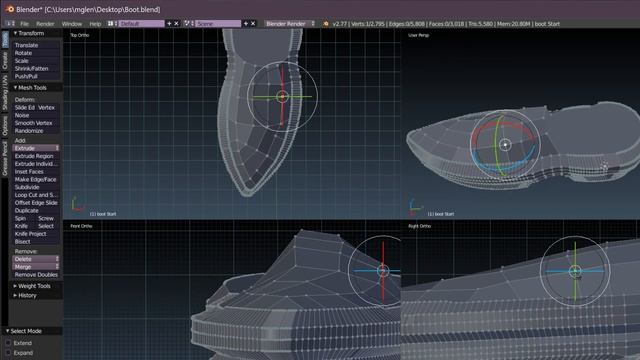Click the scene browse icon
Viewport: 640px width, 360px height.
[x=189, y=24]
